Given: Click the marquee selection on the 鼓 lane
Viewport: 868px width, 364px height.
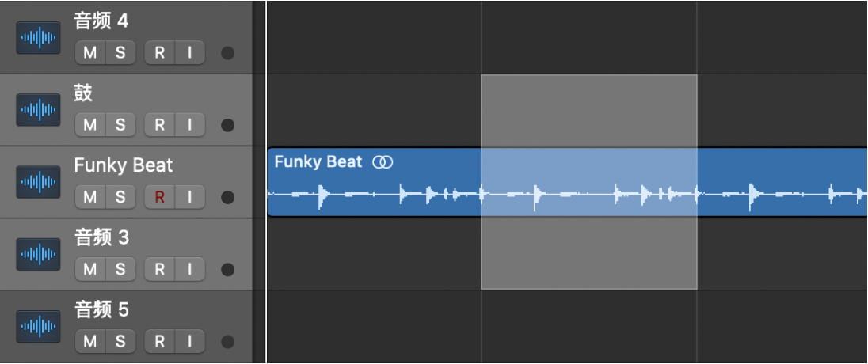Looking at the screenshot, I should 588,111.
